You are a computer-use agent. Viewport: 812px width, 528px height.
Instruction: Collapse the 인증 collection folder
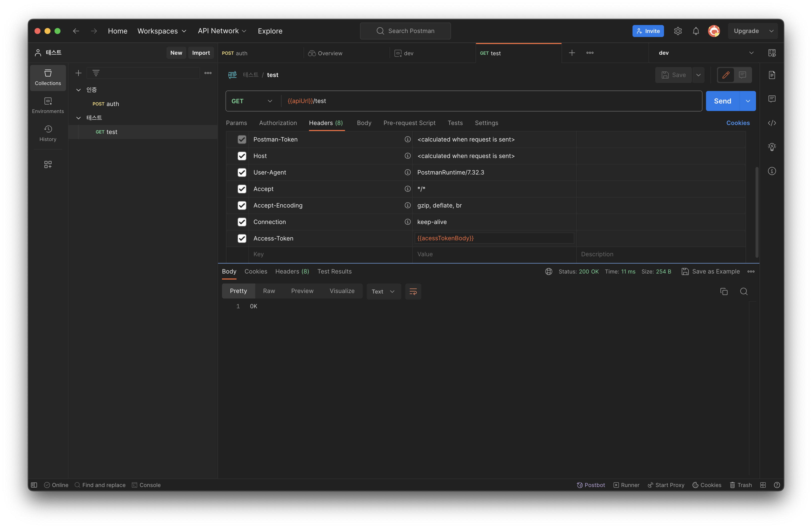pyautogui.click(x=78, y=90)
